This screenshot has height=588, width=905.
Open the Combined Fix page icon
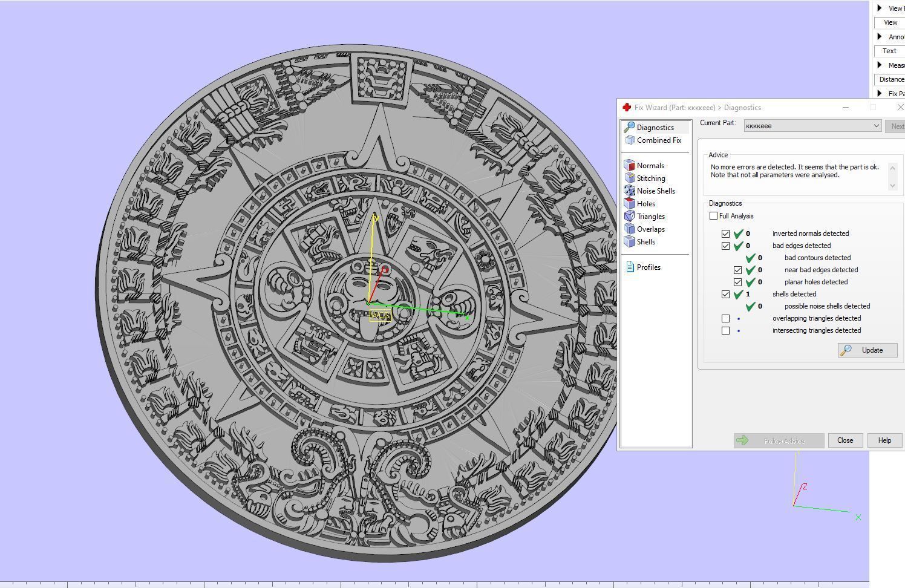tap(629, 140)
